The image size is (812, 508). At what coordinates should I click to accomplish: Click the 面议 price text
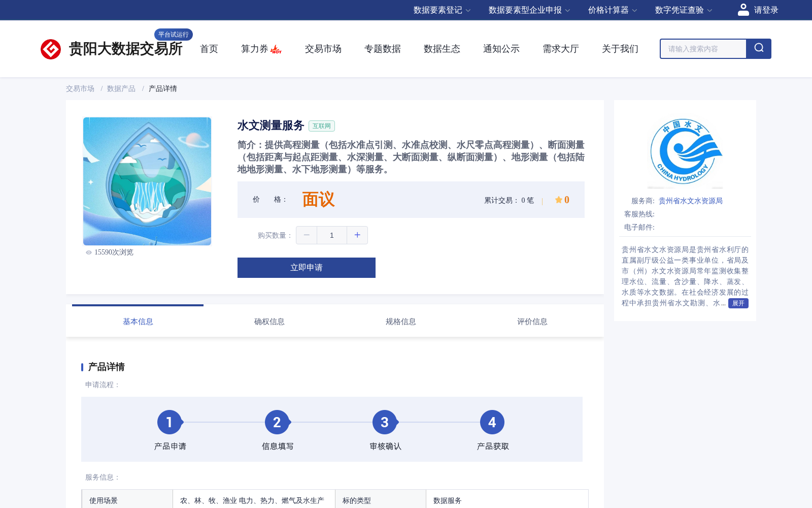(318, 200)
